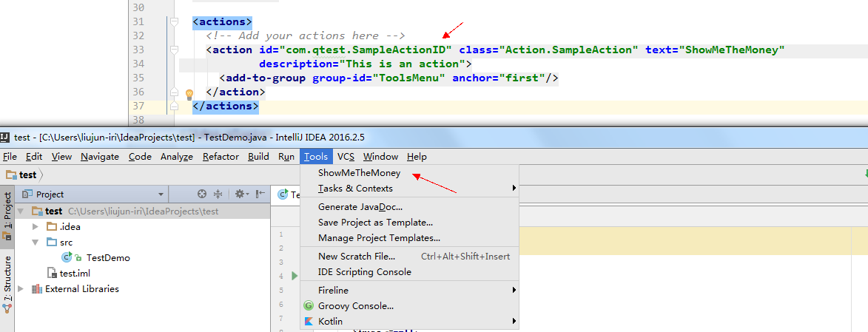This screenshot has height=332, width=868.
Task: Open the Edit menu
Action: click(34, 157)
